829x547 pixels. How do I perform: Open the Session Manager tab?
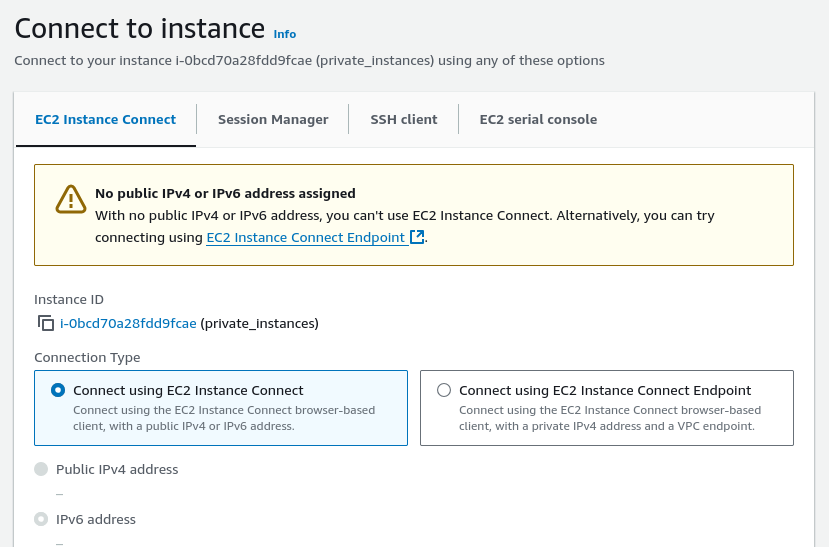pos(273,119)
